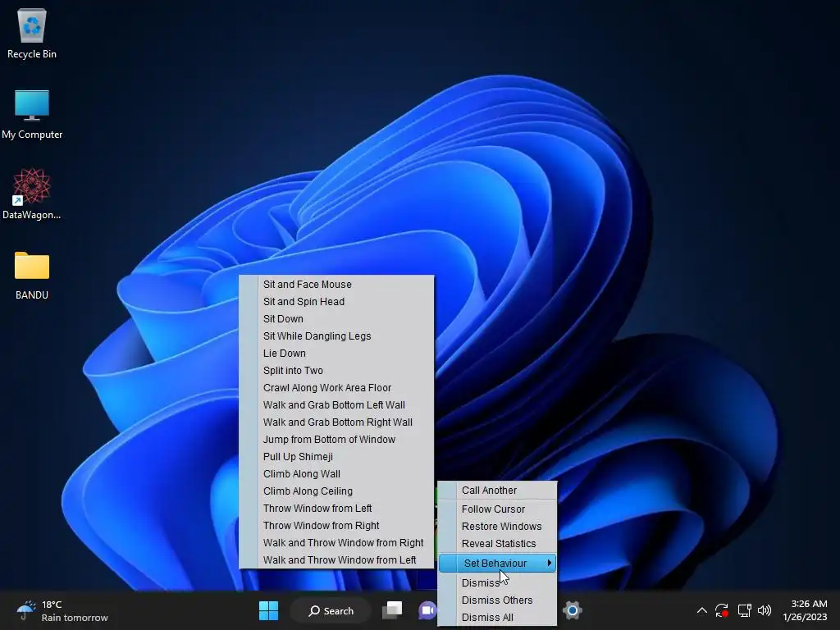Open the Chat app on taskbar
840x630 pixels.
click(x=427, y=610)
